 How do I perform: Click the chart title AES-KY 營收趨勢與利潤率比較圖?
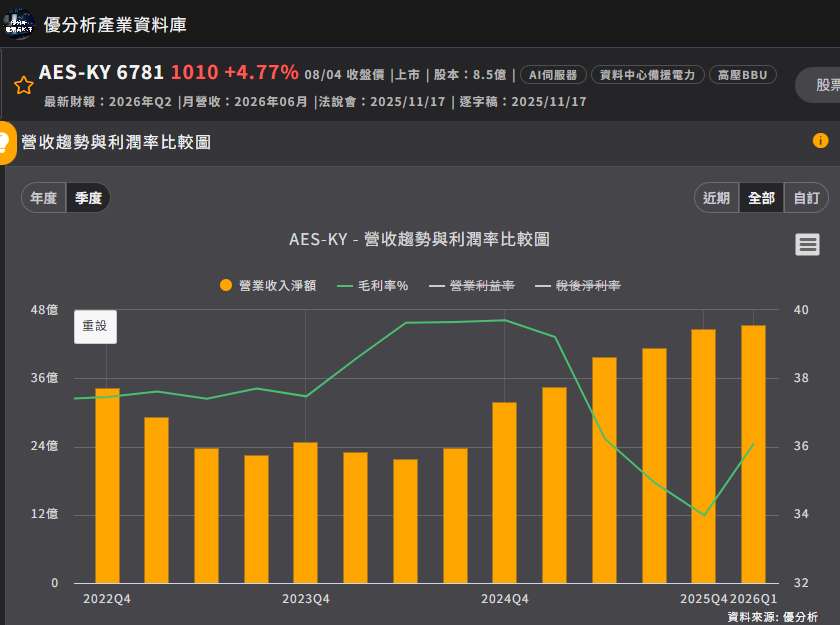click(419, 239)
